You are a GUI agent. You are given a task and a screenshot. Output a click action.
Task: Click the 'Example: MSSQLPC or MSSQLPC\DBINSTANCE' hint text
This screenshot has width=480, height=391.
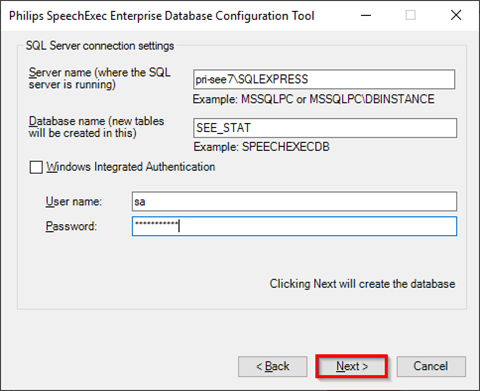tap(314, 99)
